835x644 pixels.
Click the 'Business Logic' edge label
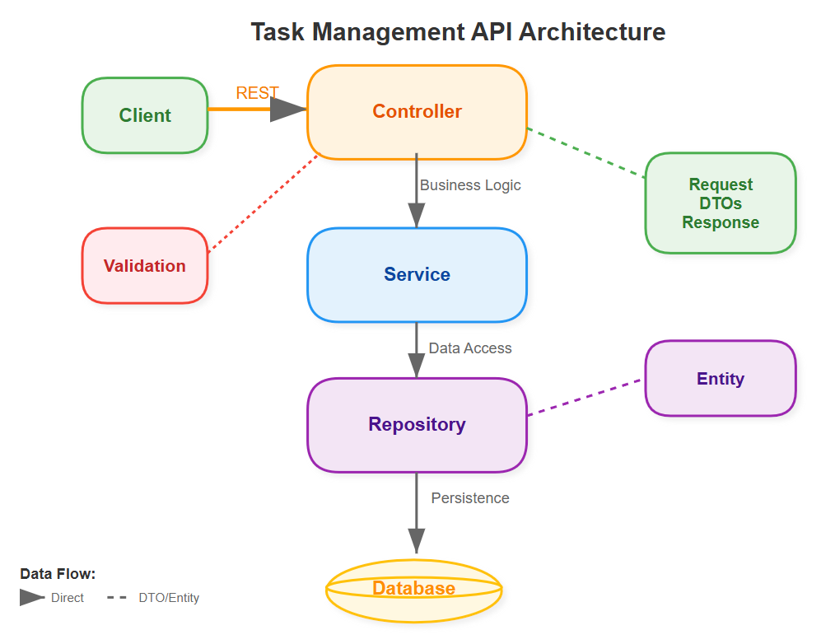click(470, 184)
